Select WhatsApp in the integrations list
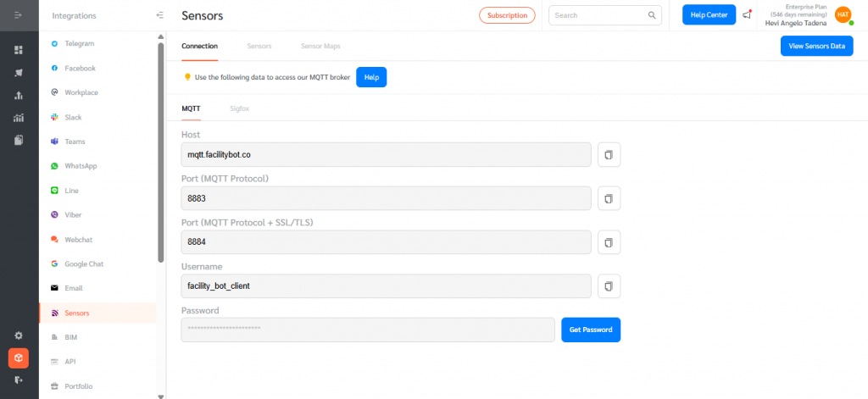 (81, 166)
